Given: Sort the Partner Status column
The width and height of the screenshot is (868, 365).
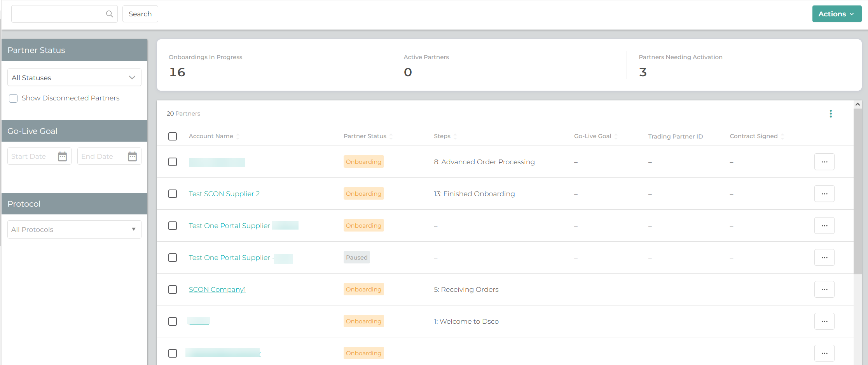Looking at the screenshot, I should pos(391,136).
